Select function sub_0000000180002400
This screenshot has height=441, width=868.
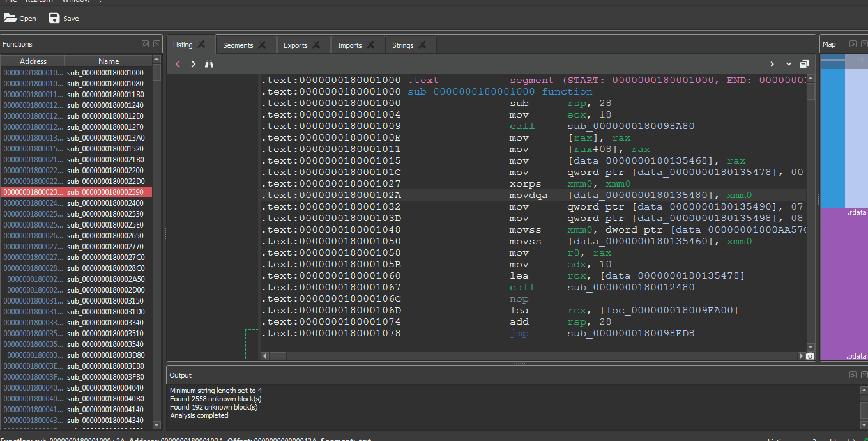(x=77, y=203)
